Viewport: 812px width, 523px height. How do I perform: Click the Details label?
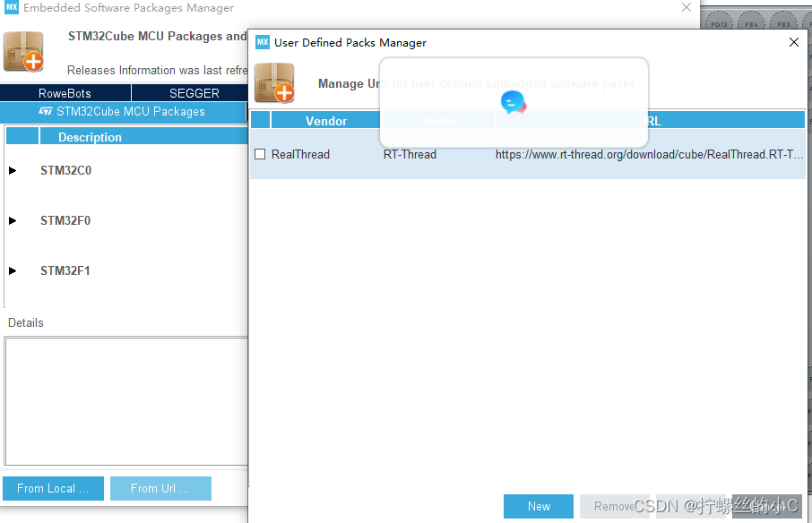click(26, 322)
